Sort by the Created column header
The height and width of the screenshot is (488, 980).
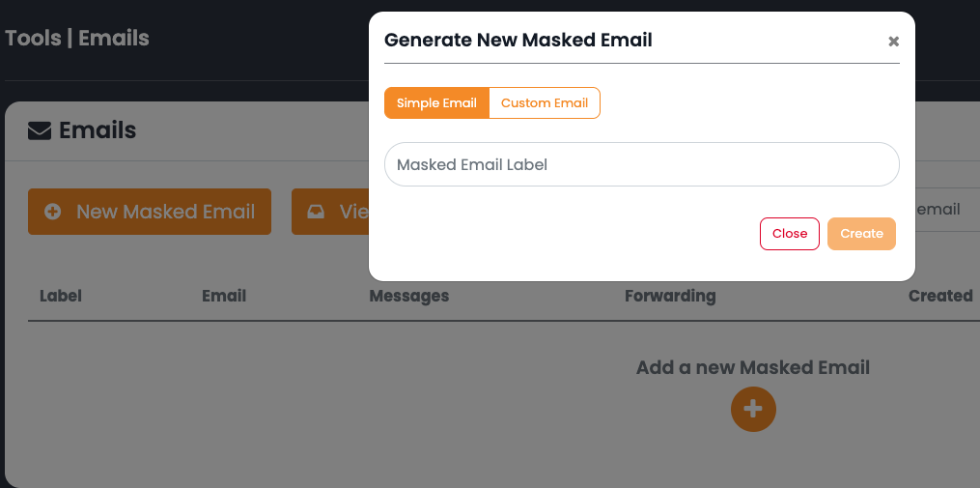[x=940, y=296]
